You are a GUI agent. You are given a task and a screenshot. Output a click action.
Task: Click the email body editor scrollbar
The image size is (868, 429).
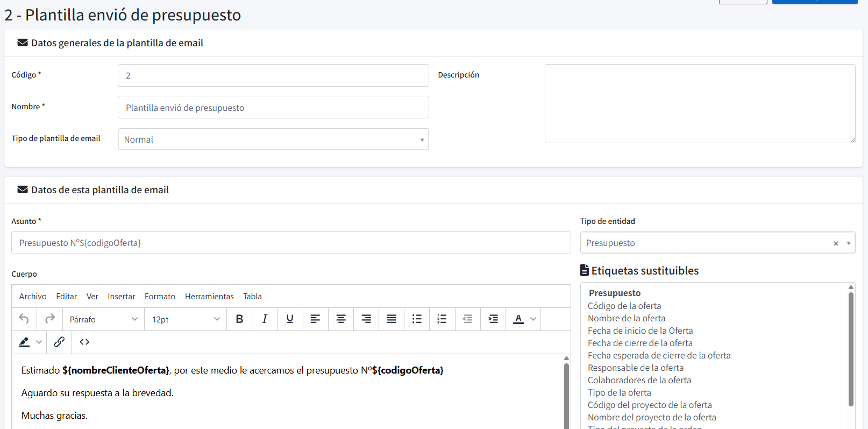click(x=566, y=396)
